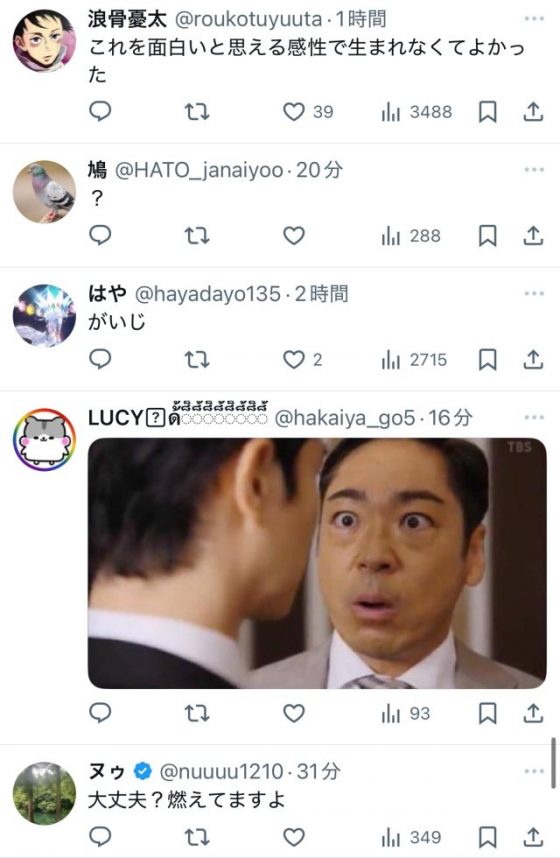Retweet the post by @roukotuyuuta

(197, 112)
